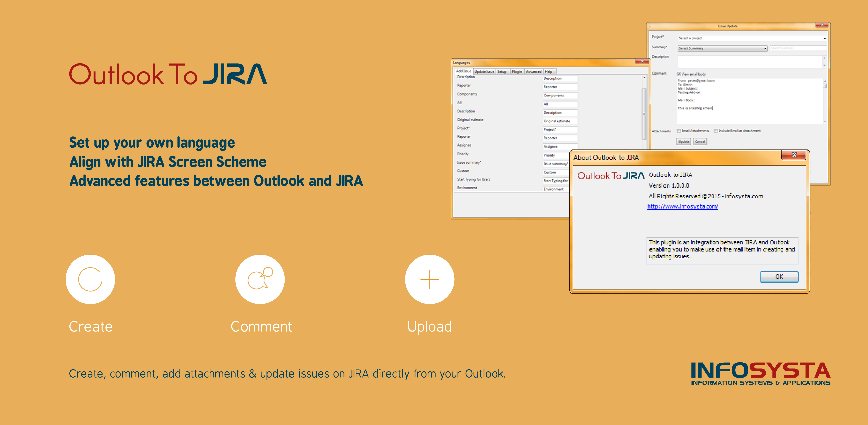Screen dimensions: 868x425
Task: Select the Advanced tab
Action: coord(533,71)
